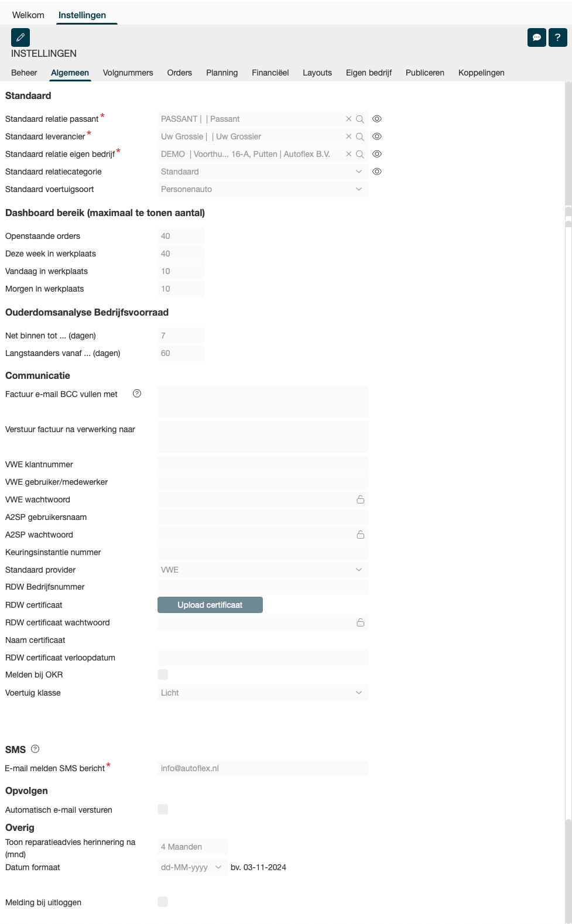Click the Openstaande orders number field
Screen dimensions: 572x924
pyautogui.click(x=180, y=236)
